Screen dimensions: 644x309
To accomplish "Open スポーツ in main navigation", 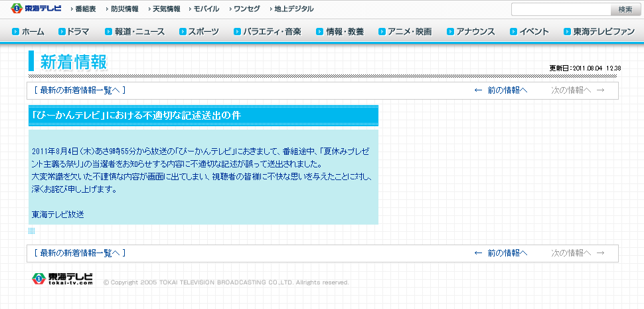I will [203, 31].
